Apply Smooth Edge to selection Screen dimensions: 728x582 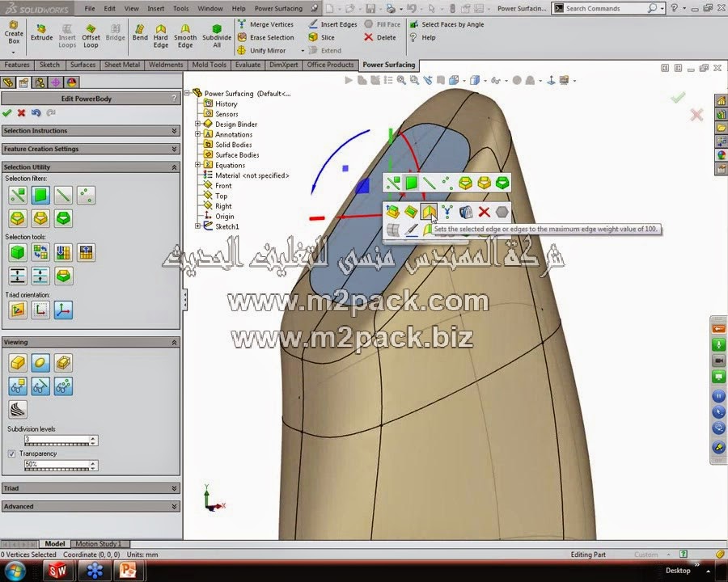pyautogui.click(x=185, y=36)
